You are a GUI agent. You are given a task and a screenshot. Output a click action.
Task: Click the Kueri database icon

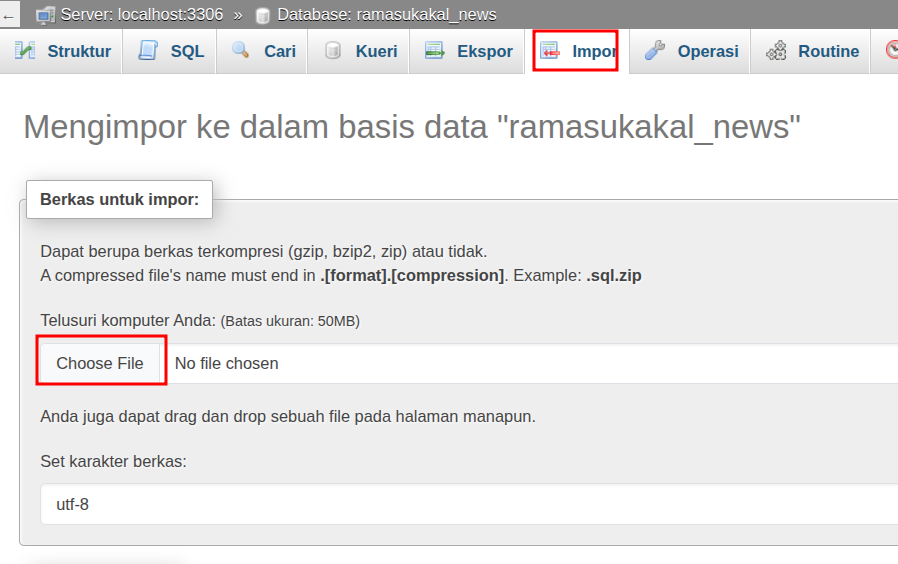[x=332, y=51]
